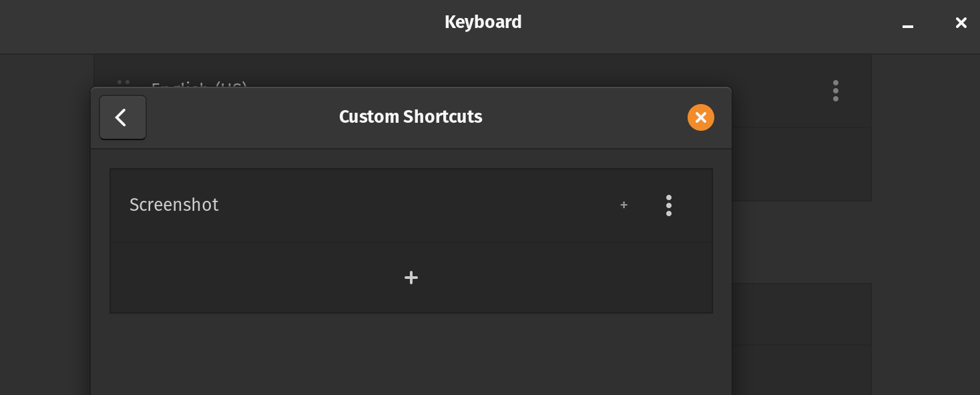Grab the English (US) drag handle
This screenshot has height=395, width=980.
point(124,83)
